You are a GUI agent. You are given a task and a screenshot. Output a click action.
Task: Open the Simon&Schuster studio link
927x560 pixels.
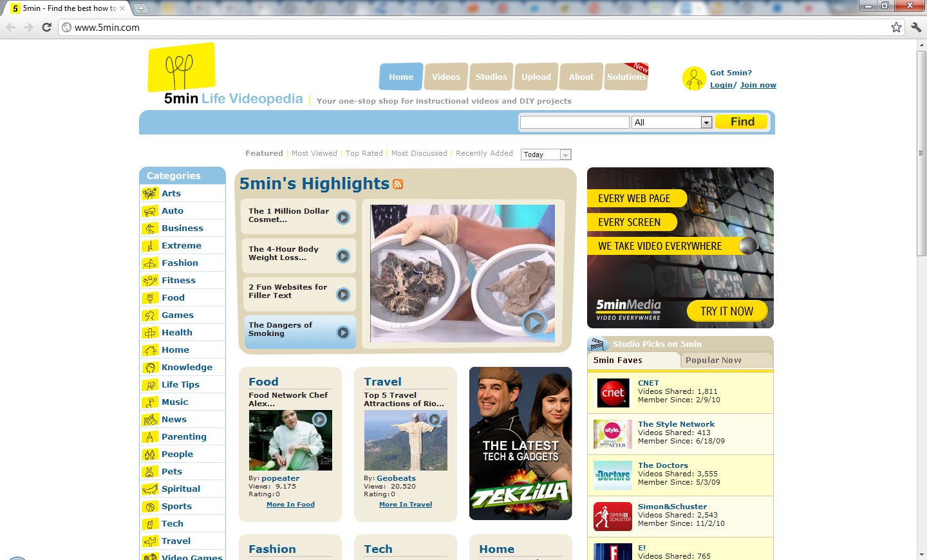tap(672, 507)
